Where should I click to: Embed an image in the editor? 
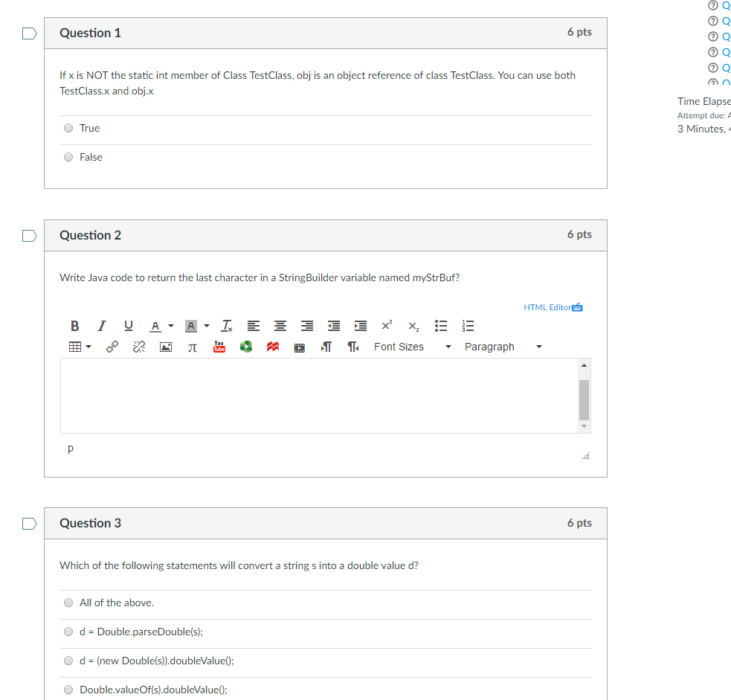pyautogui.click(x=166, y=347)
